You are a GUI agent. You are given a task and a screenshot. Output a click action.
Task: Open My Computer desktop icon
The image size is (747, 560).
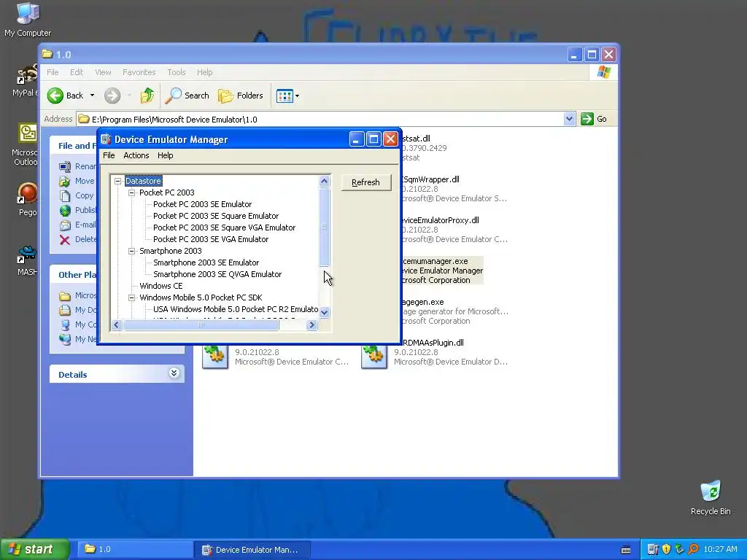click(x=28, y=19)
